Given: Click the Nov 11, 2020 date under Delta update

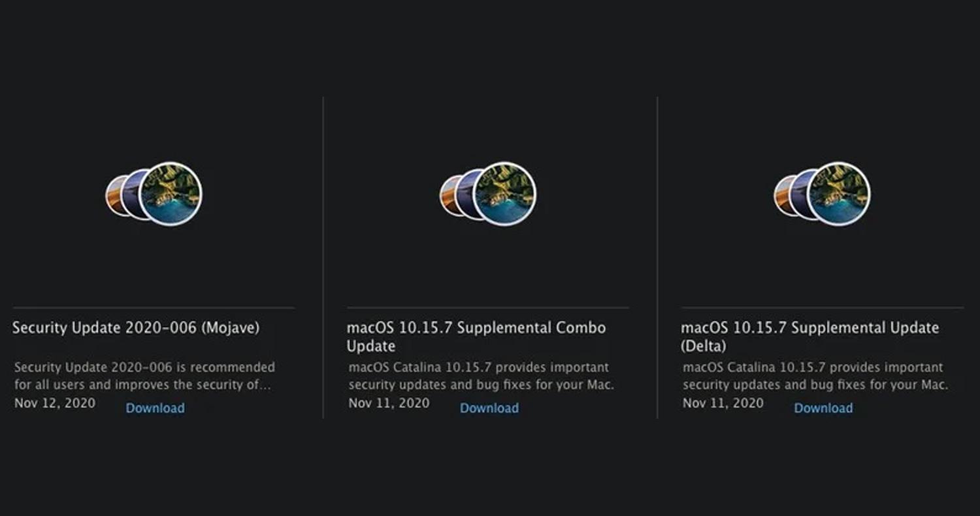Looking at the screenshot, I should pos(723,403).
